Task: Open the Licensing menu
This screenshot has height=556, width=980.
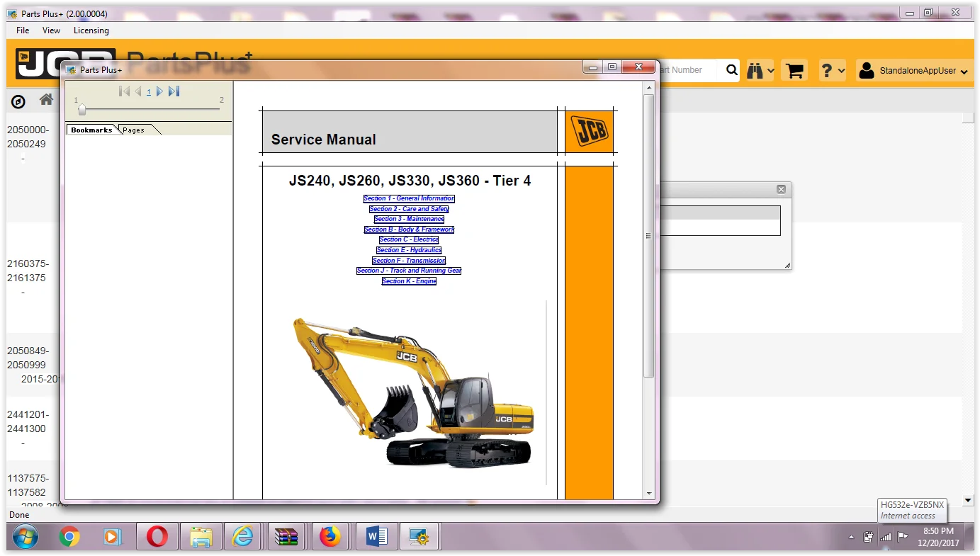Action: pyautogui.click(x=91, y=30)
